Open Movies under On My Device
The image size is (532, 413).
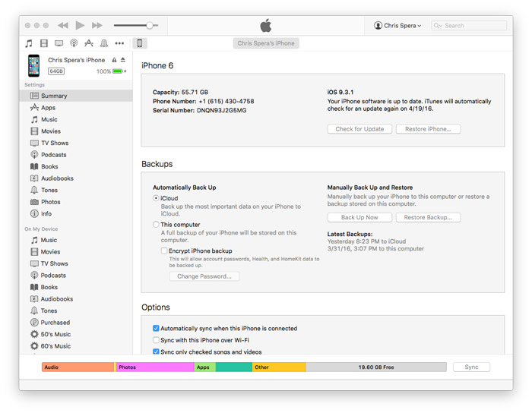coord(76,252)
